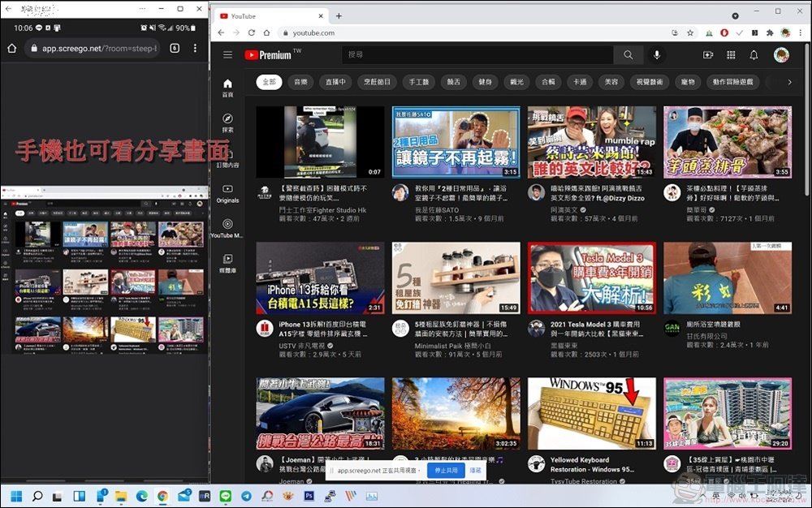812x508 pixels.
Task: Open a new Chrome tab with the plus button
Action: click(339, 16)
